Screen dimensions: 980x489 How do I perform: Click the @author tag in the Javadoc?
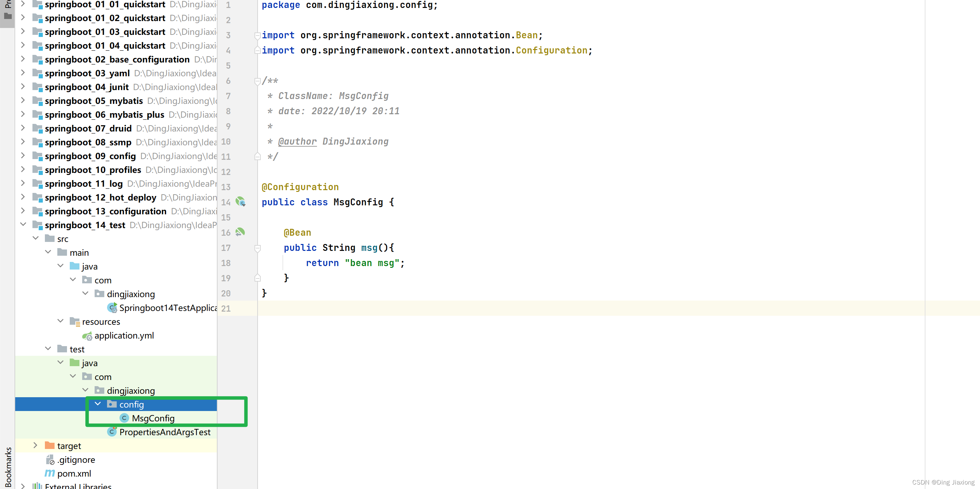297,141
